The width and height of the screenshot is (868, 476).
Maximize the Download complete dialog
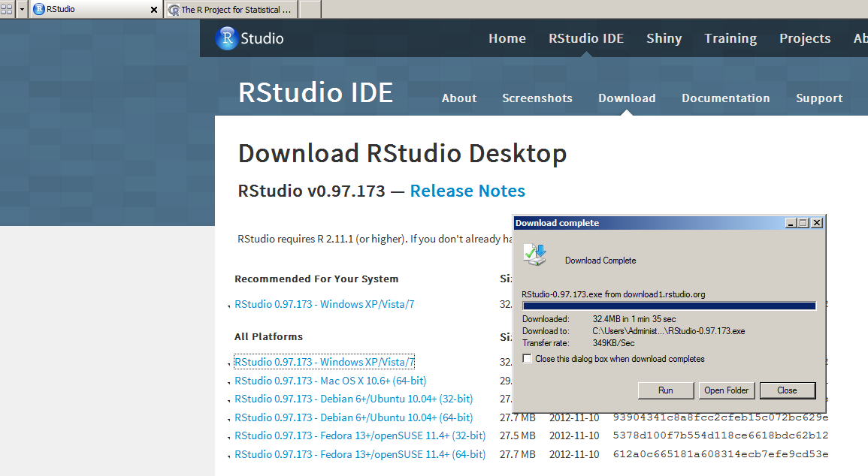pos(803,223)
